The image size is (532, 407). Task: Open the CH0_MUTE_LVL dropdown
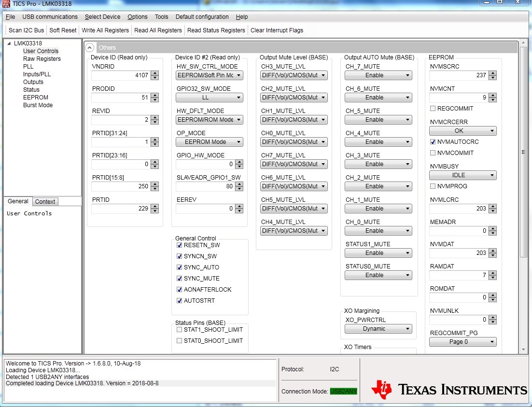(x=294, y=142)
